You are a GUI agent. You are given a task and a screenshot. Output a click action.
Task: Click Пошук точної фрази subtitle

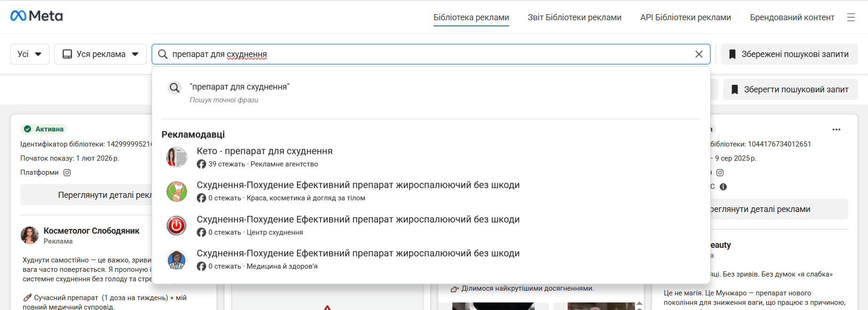(x=224, y=100)
